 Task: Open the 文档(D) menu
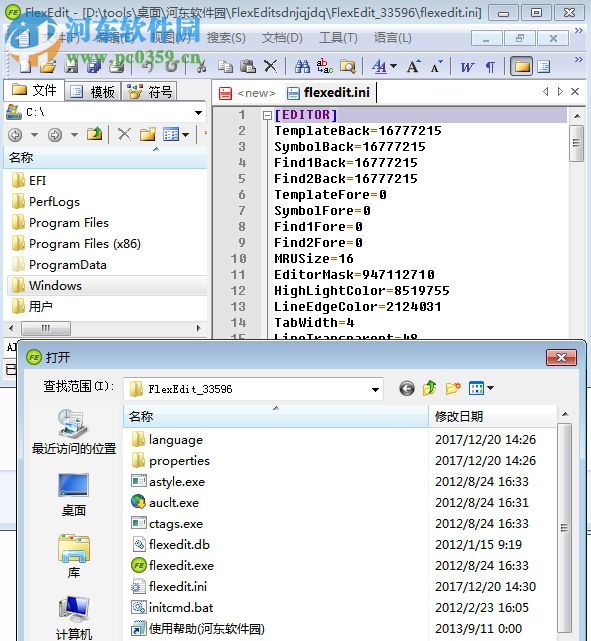click(282, 38)
